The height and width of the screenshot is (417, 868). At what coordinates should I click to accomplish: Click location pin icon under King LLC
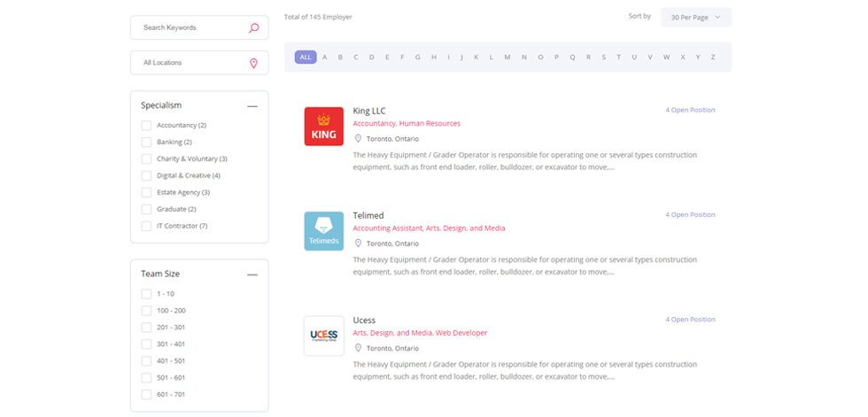(358, 139)
